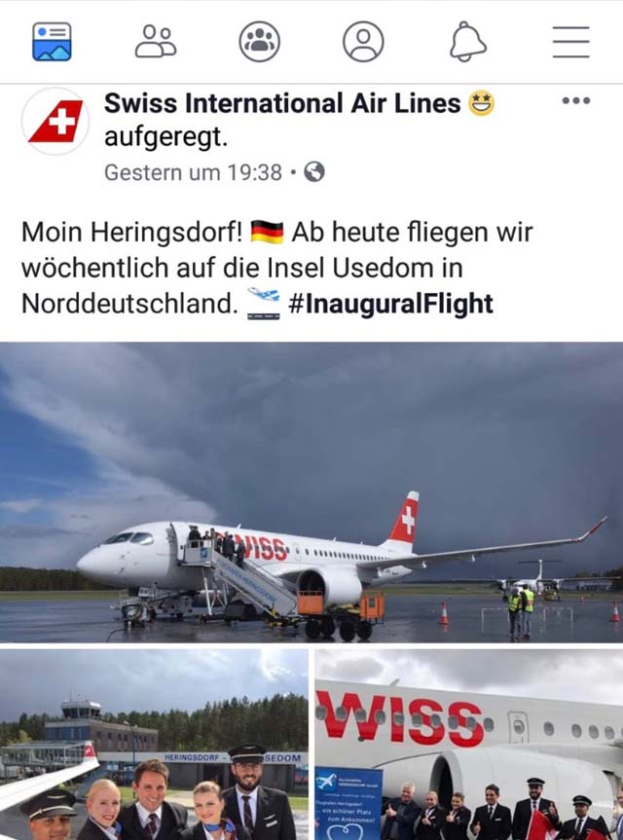This screenshot has height=840, width=623.
Task: Tap the #InauguralFlight hashtag
Action: [390, 304]
